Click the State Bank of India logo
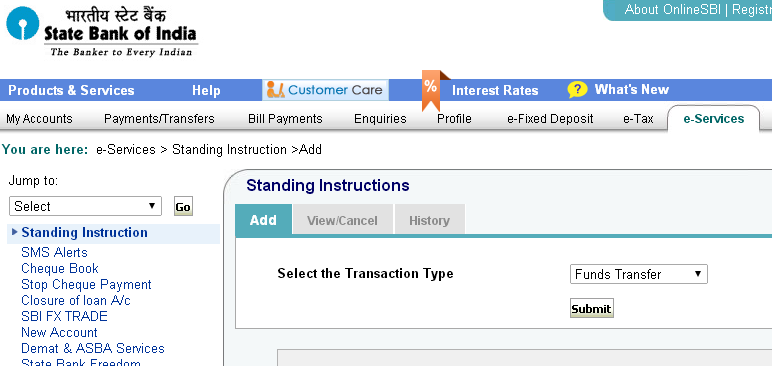Viewport: 772px width, 384px height. [x=101, y=32]
